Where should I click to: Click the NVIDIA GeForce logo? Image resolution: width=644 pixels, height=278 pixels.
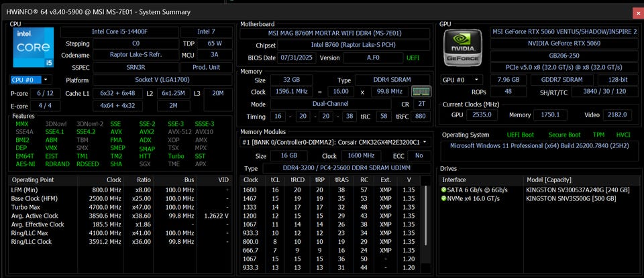(x=463, y=48)
